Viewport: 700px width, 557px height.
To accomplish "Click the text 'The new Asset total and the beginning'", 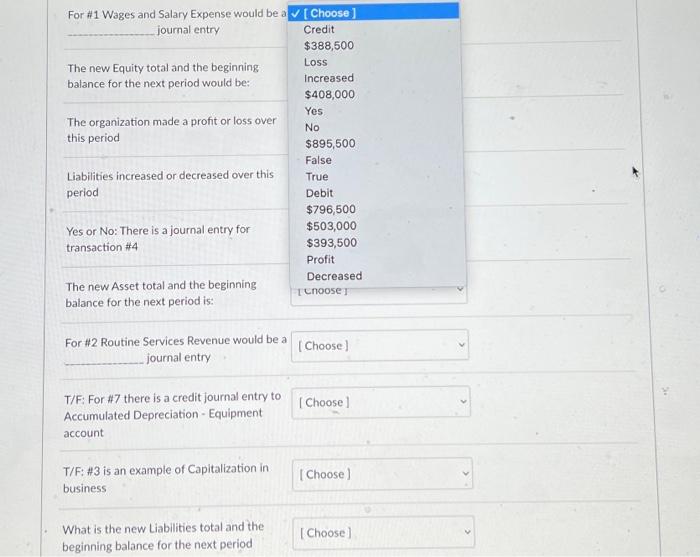I will (161, 286).
